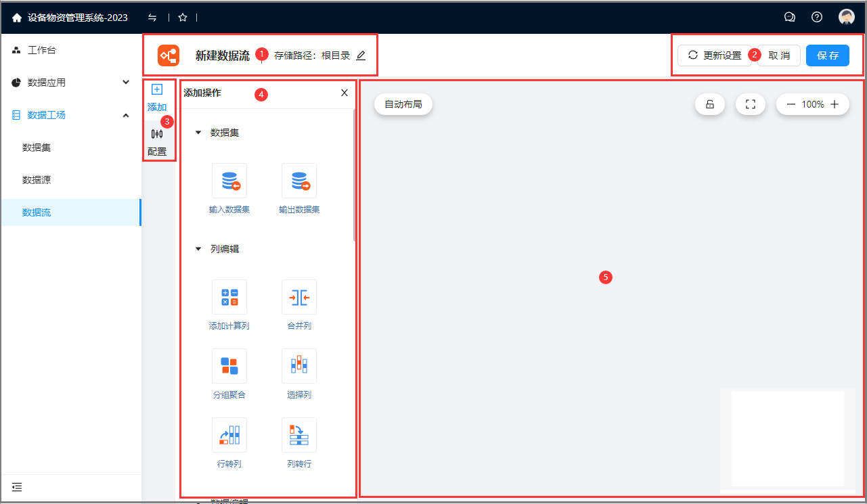867x504 pixels.
Task: Add the 列转行 operation
Action: [299, 435]
